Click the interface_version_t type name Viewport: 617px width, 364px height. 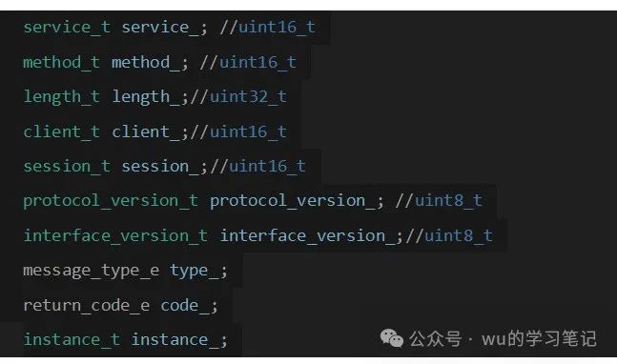(115, 236)
